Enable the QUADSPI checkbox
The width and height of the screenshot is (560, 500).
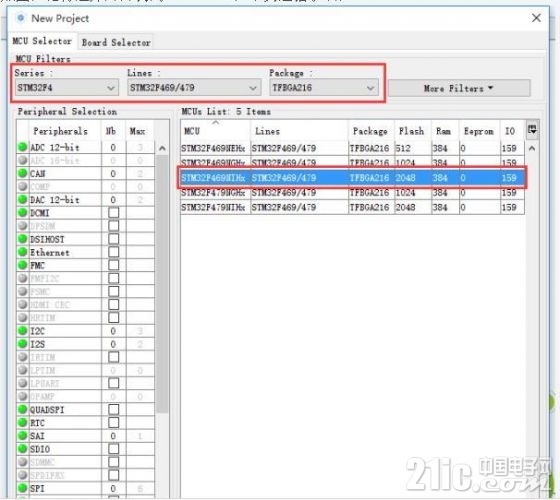tap(113, 409)
